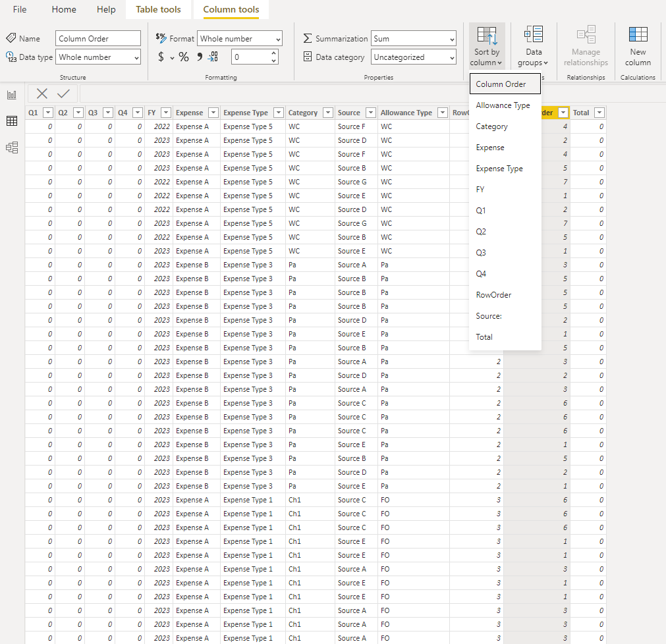Open Total column filter dropdown

pyautogui.click(x=599, y=113)
